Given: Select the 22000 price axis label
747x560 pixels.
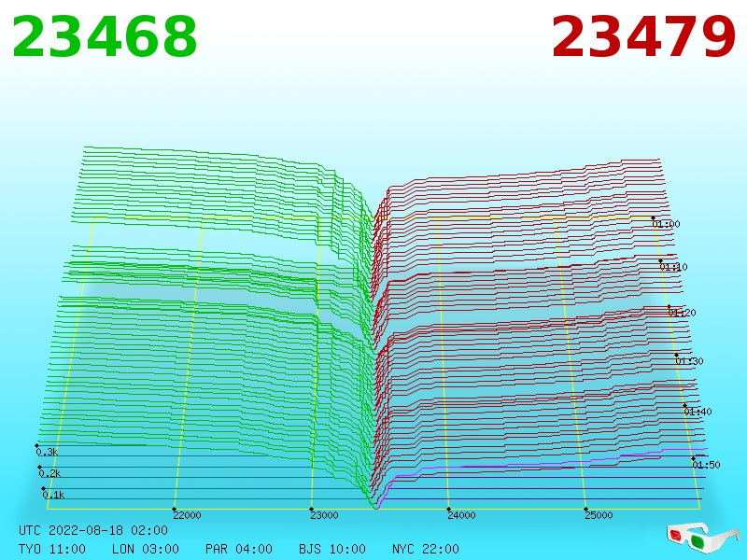Looking at the screenshot, I should 187,515.
